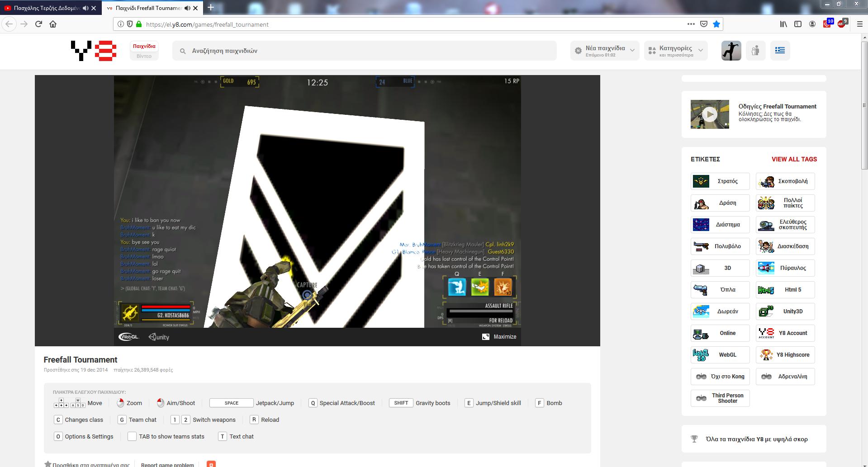Save page to Pocket
This screenshot has width=868, height=467.
point(704,24)
